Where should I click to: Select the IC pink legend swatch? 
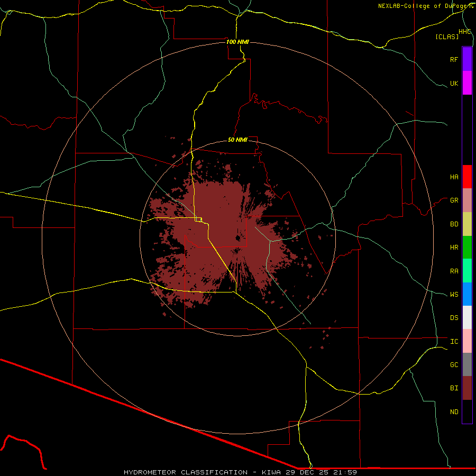click(x=467, y=341)
